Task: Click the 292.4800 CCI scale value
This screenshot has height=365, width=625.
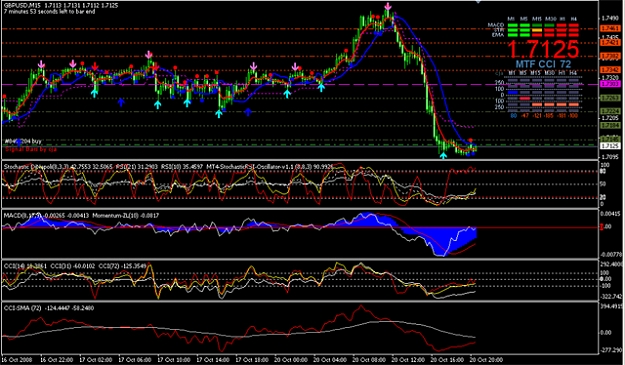Action: point(611,264)
